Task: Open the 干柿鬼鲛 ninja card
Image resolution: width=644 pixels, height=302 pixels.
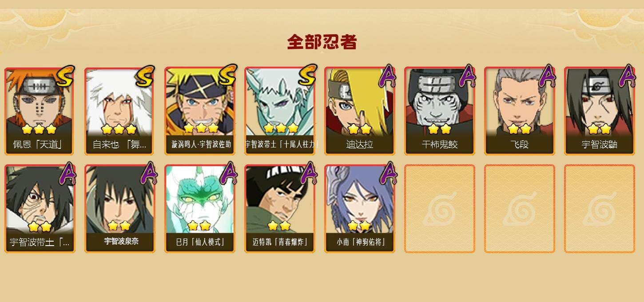Action: point(440,111)
